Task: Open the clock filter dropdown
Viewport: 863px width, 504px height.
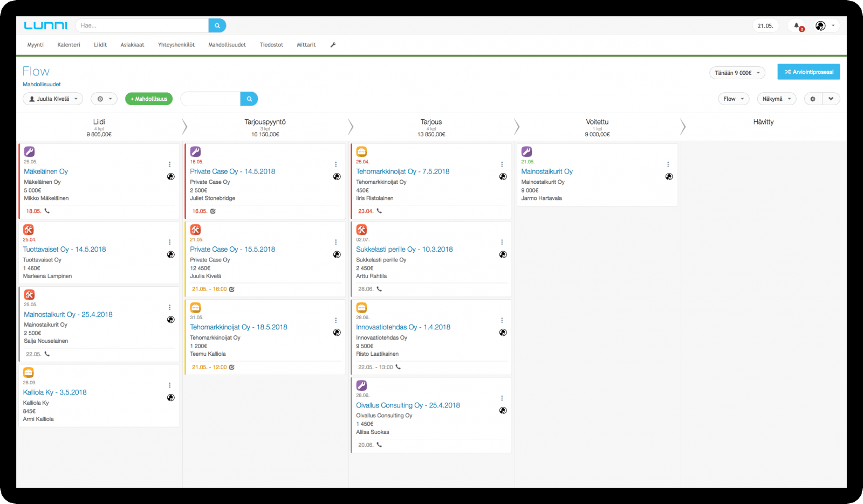Action: [x=104, y=99]
